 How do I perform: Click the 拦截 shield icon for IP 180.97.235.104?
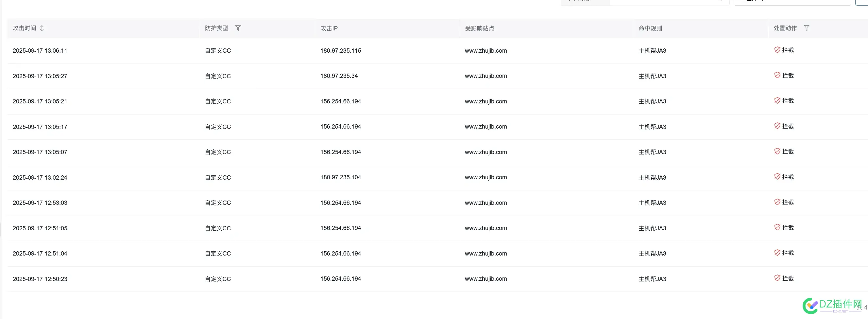tap(778, 176)
